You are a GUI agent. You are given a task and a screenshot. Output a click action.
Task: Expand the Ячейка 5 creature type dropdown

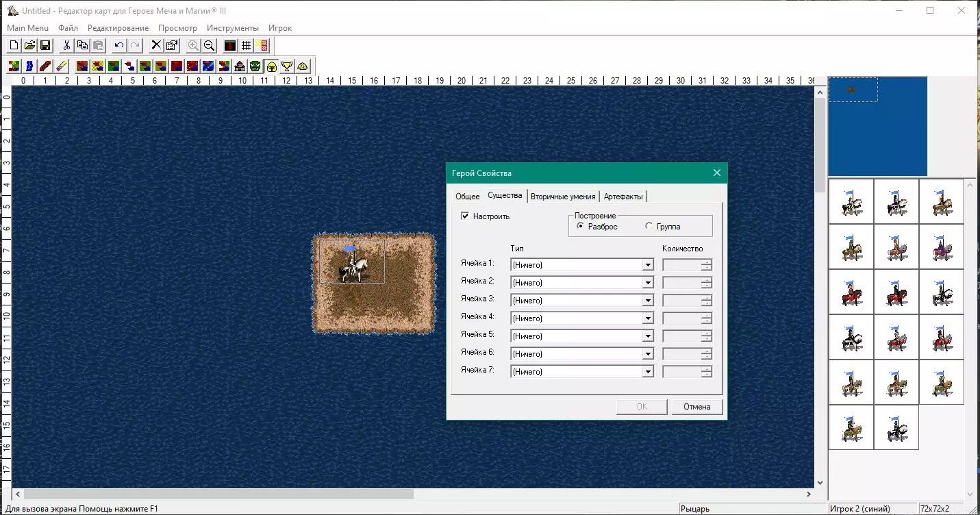coord(648,336)
